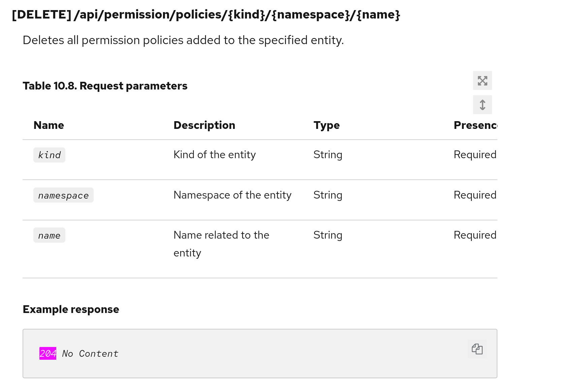588x385 pixels.
Task: Click the DELETE policies endpoint heading
Action: pos(206,15)
